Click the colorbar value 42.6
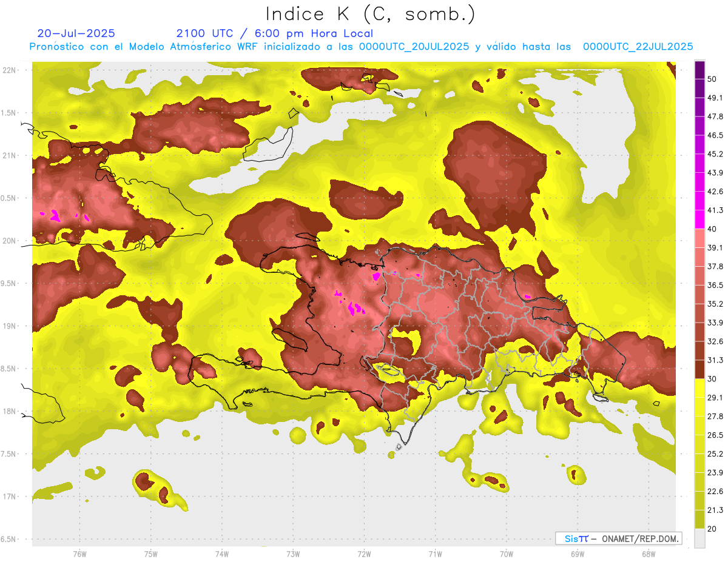 click(x=715, y=192)
